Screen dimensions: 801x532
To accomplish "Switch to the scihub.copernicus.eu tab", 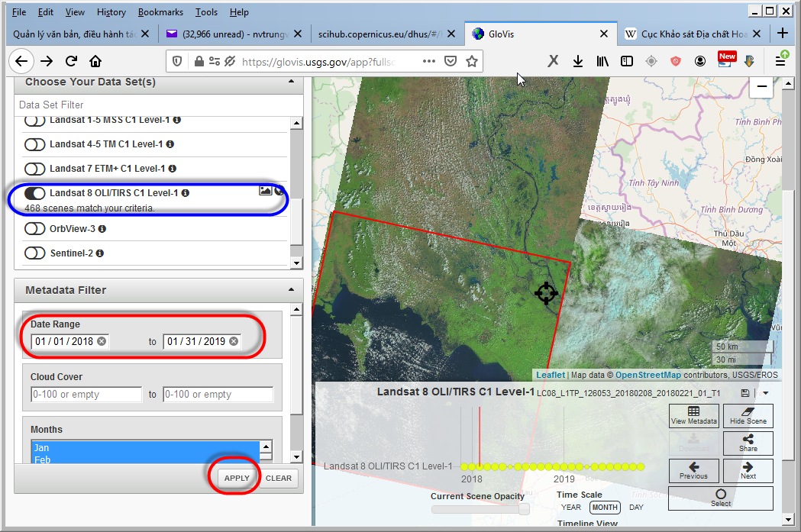I will click(x=380, y=34).
